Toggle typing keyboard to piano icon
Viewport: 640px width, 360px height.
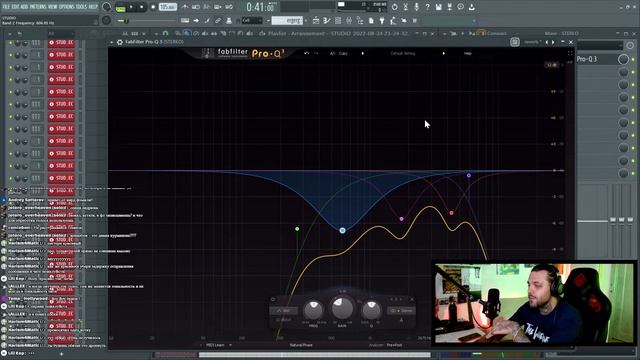185,20
